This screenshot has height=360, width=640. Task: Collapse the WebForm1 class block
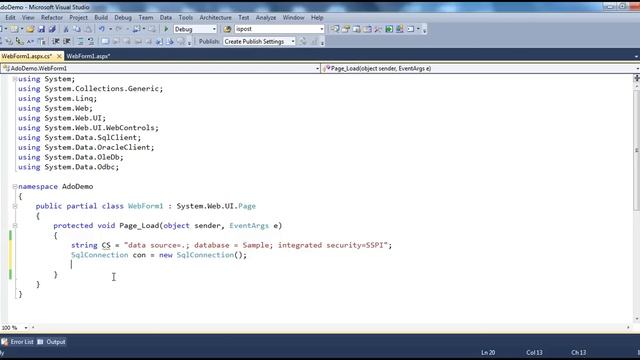click(15, 206)
